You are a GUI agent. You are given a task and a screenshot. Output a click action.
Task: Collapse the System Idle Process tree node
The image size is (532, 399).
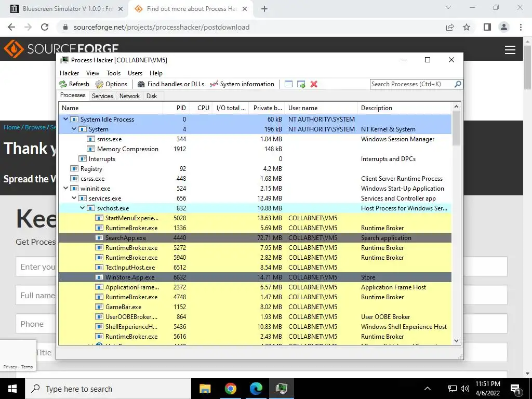pyautogui.click(x=66, y=119)
